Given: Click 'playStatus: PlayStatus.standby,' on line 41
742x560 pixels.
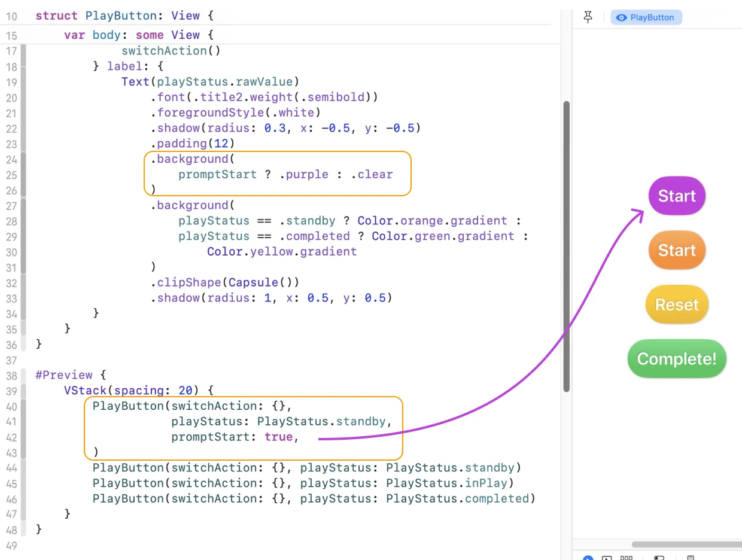Looking at the screenshot, I should click(281, 422).
